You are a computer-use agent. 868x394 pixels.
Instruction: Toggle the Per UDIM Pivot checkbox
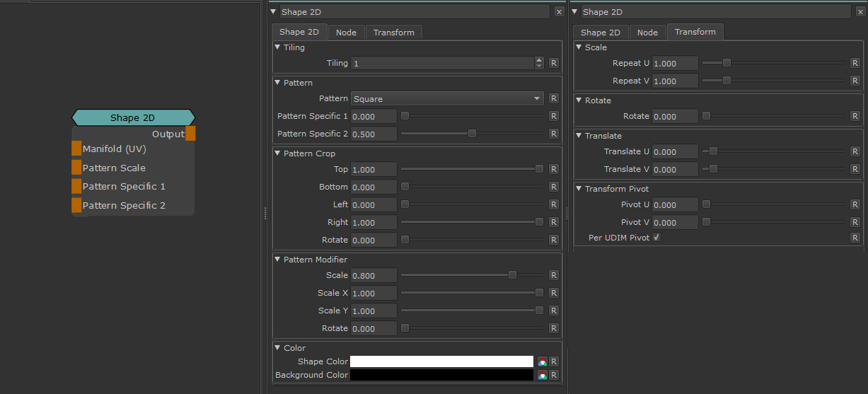tap(656, 238)
